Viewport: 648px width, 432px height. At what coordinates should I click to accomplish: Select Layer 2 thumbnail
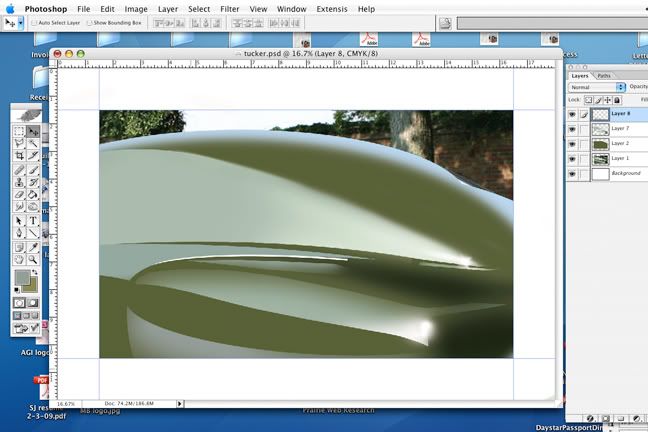(600, 144)
